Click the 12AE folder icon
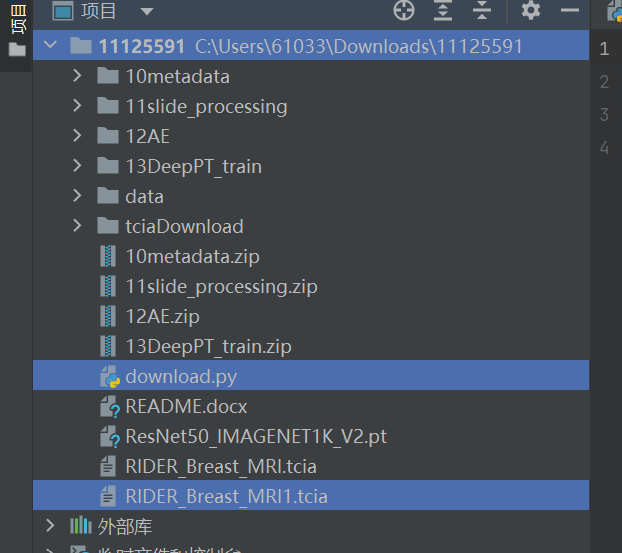 point(108,136)
